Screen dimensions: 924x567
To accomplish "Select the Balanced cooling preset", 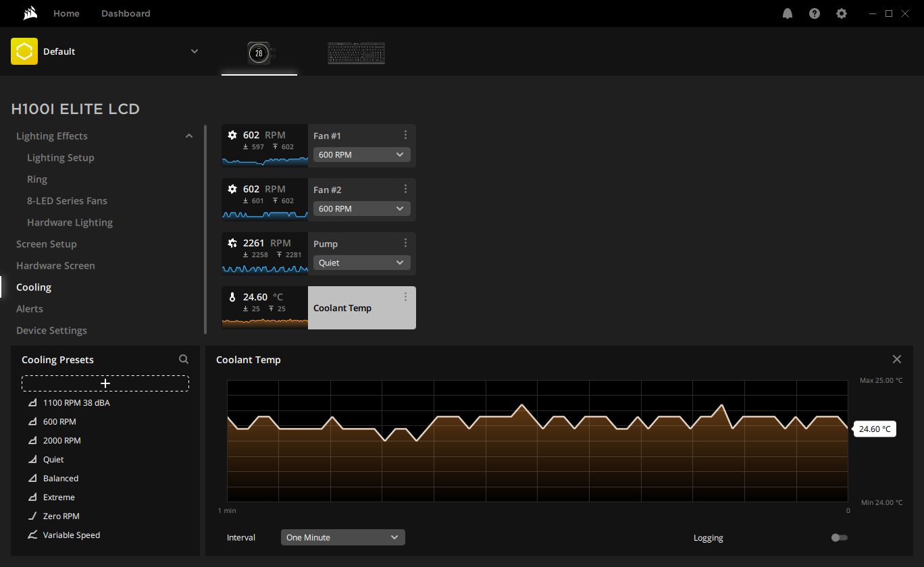I will point(61,478).
